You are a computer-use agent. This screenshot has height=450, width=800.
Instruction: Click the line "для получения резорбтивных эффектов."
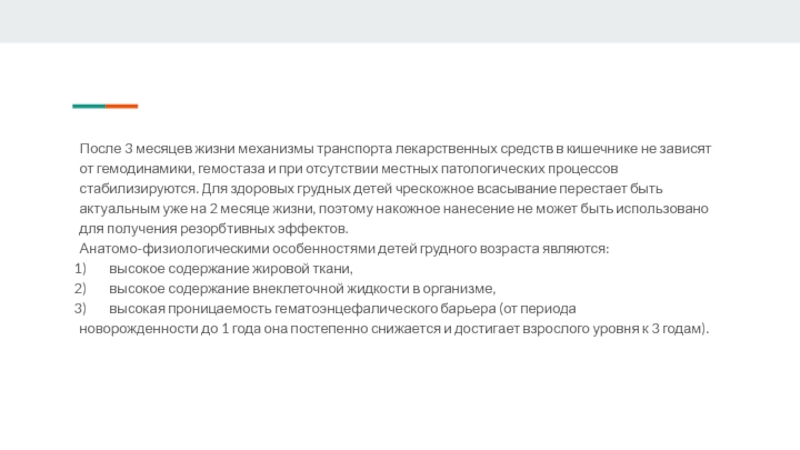coord(194,228)
